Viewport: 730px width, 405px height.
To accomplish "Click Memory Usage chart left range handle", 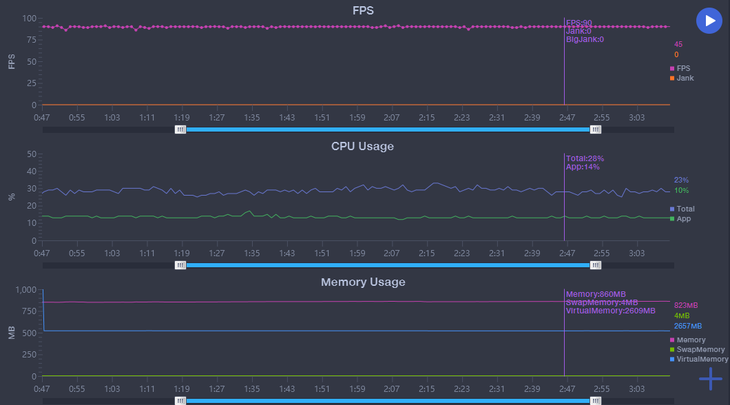I will [181, 400].
